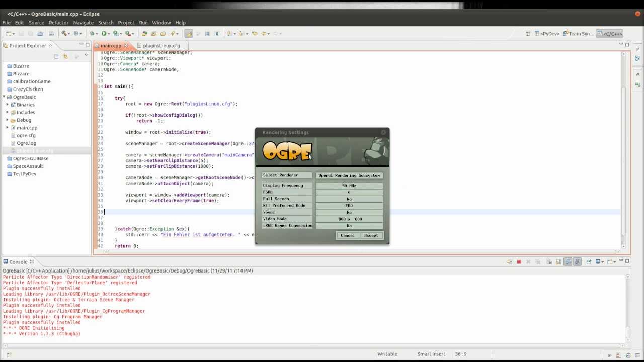Image resolution: width=644 pixels, height=362 pixels.
Task: Switch to the PyDev perspective
Action: click(x=547, y=34)
